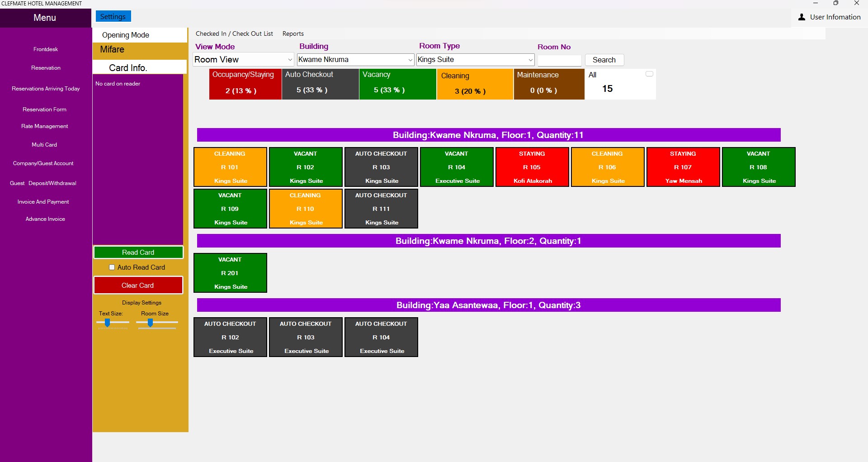Select vacant room R 102 tile
The height and width of the screenshot is (462, 868).
[306, 167]
